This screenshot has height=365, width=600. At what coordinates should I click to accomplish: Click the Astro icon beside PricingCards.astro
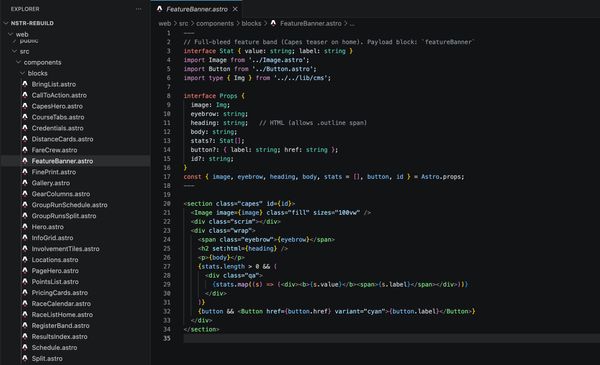pyautogui.click(x=25, y=292)
